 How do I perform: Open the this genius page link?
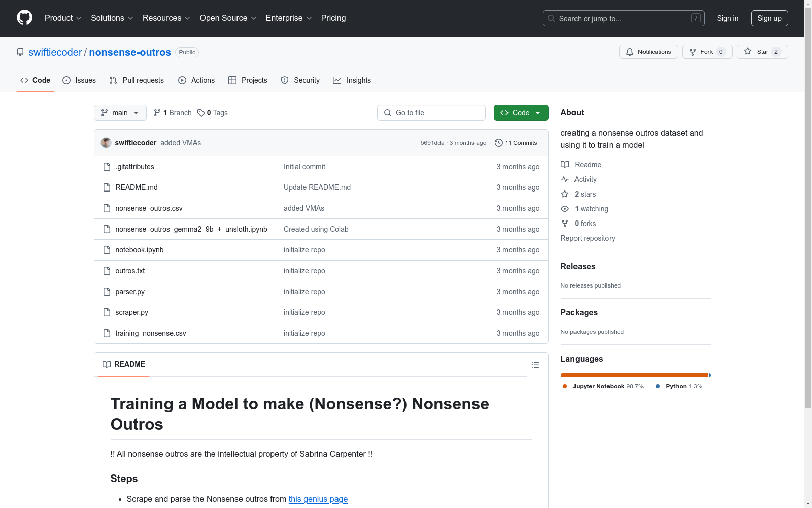(x=318, y=499)
